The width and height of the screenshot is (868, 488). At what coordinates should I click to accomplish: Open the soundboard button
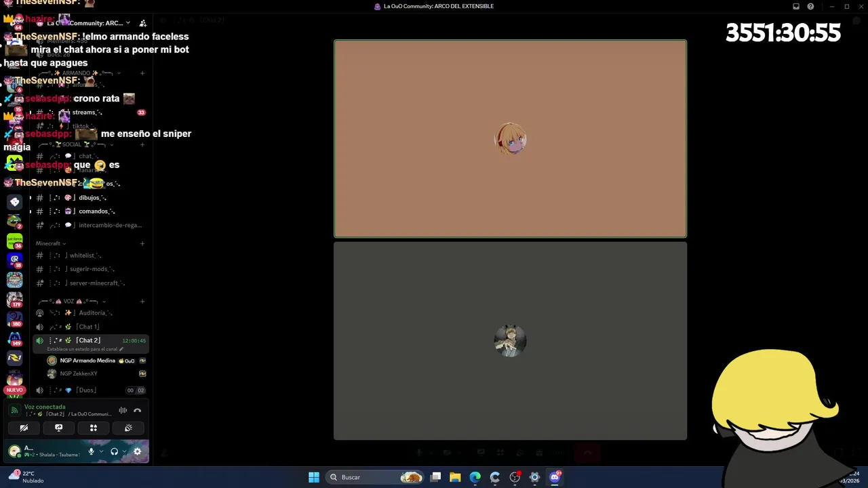tap(128, 428)
